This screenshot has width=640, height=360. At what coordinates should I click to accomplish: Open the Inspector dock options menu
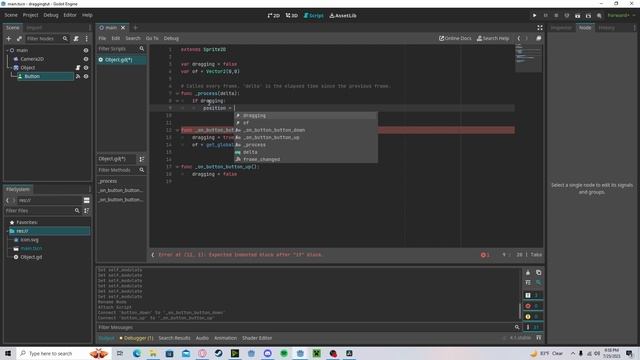635,28
